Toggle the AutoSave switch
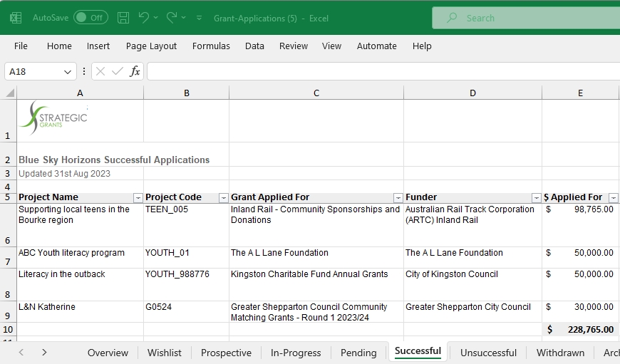The image size is (620, 364). 91,18
